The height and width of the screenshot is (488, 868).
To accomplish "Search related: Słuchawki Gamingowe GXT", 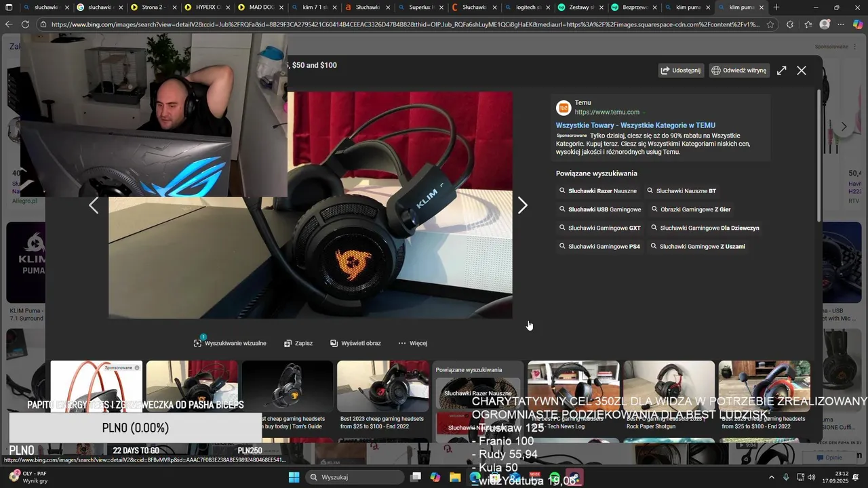I will [600, 228].
